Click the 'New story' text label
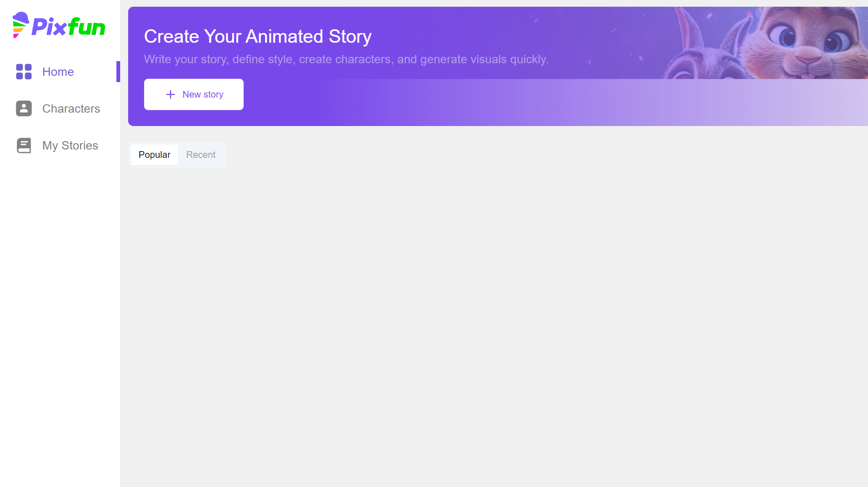The height and width of the screenshot is (487, 868). coord(203,95)
